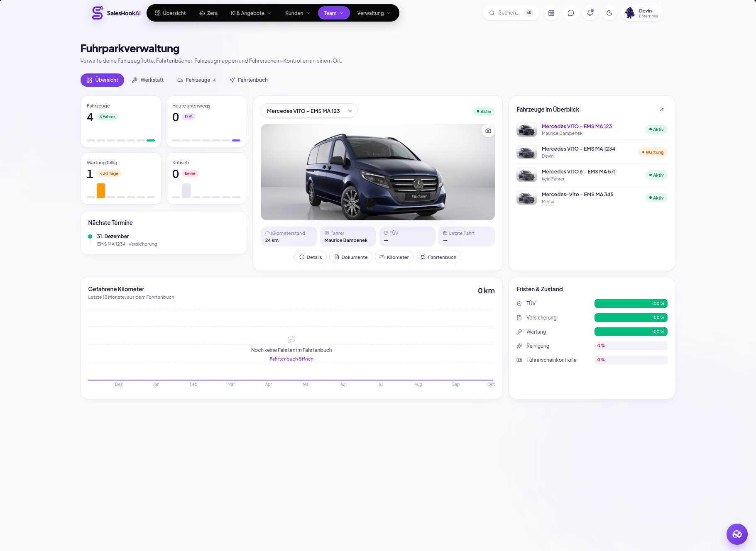
Task: Click the Details button
Action: tap(311, 257)
